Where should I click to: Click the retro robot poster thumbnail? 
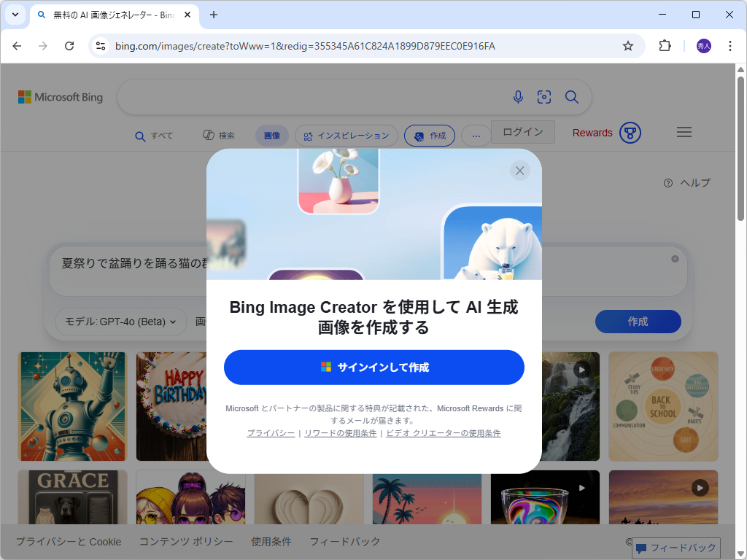point(72,406)
